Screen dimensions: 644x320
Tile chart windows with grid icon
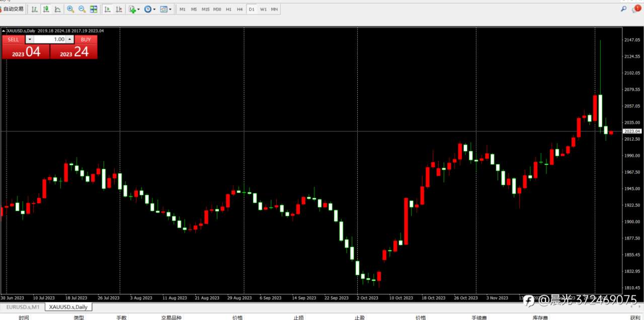tap(94, 9)
